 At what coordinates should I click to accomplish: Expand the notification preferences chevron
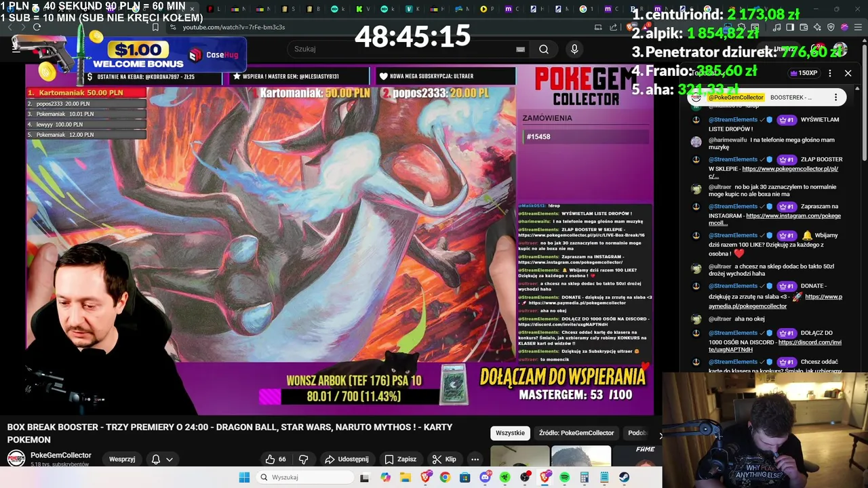tap(170, 459)
